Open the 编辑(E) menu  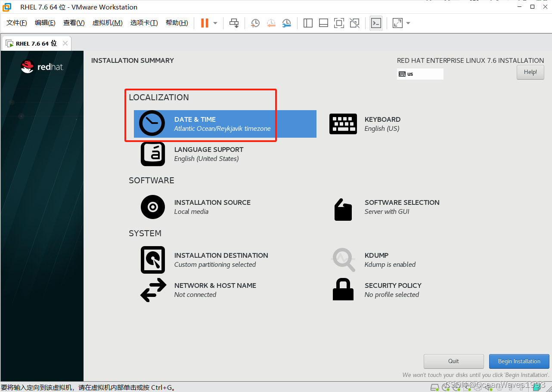pos(45,23)
